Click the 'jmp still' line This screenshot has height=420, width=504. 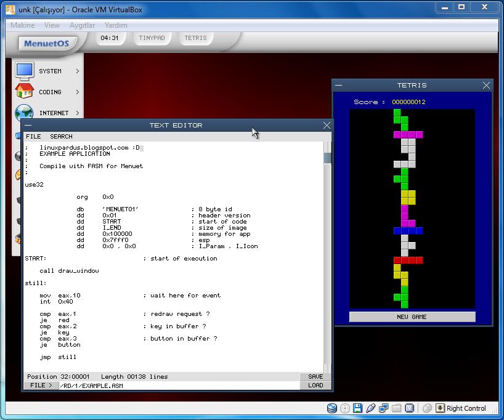pyautogui.click(x=58, y=357)
